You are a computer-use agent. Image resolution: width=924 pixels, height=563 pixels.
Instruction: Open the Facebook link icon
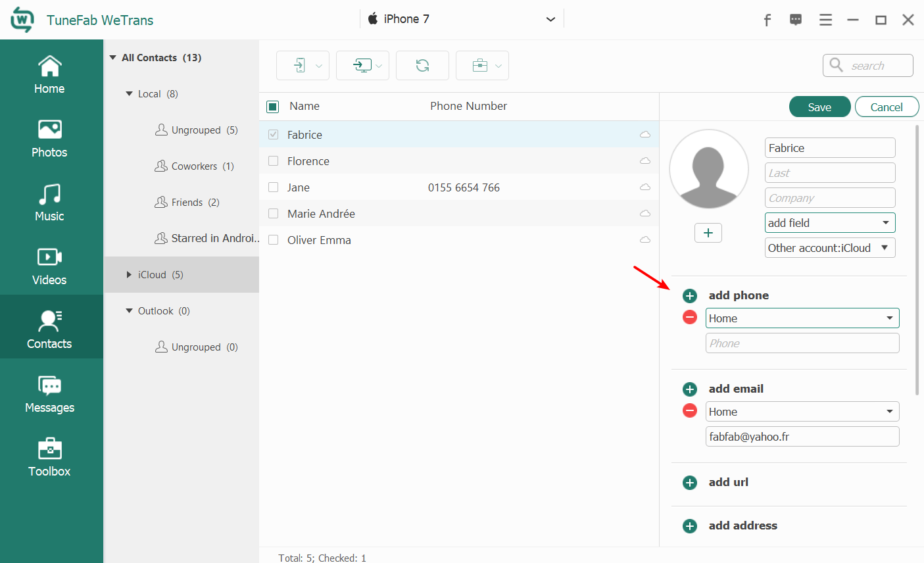pyautogui.click(x=767, y=20)
